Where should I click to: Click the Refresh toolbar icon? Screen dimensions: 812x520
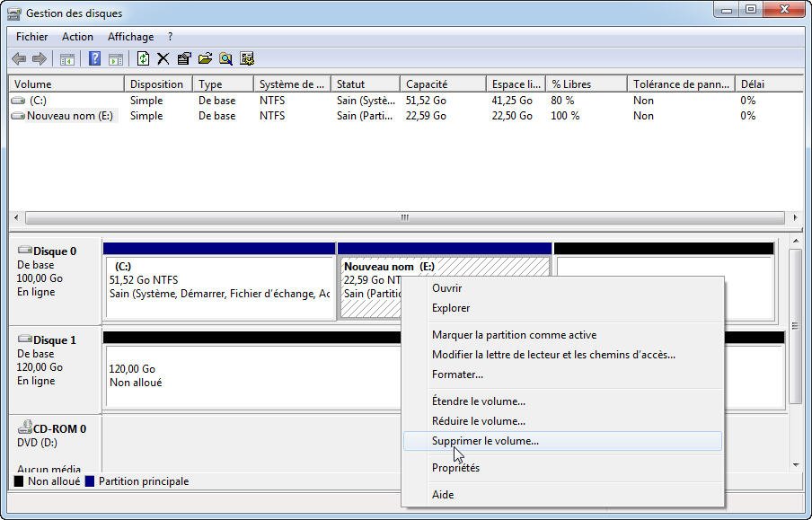click(x=142, y=59)
